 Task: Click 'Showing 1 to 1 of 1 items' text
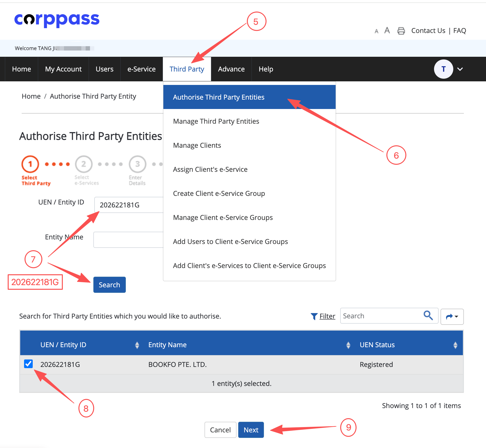click(421, 406)
